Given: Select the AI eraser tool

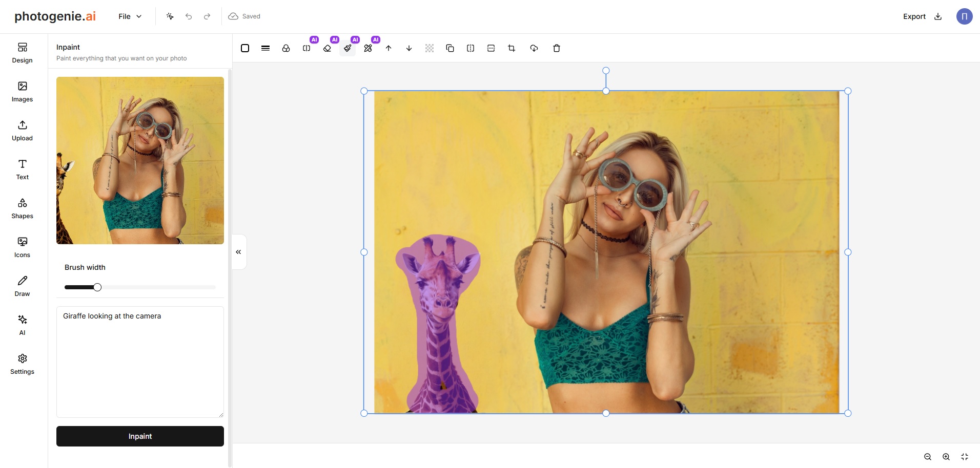Looking at the screenshot, I should point(327,48).
